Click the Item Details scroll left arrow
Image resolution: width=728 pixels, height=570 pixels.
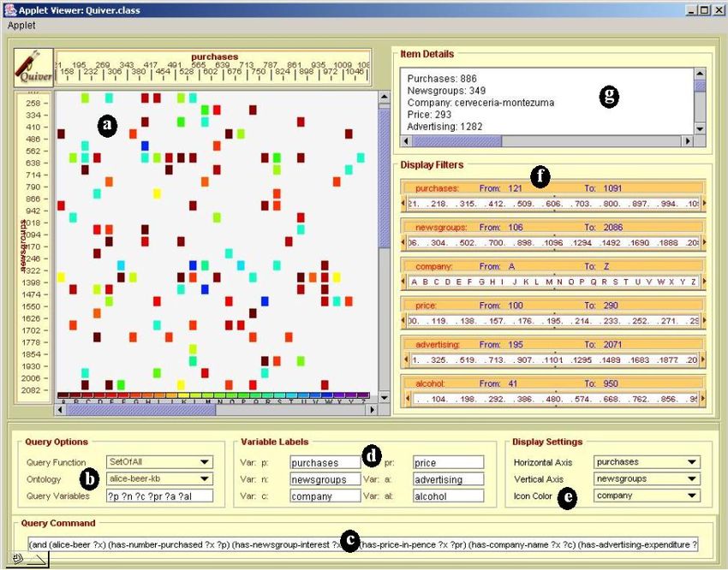[x=407, y=140]
